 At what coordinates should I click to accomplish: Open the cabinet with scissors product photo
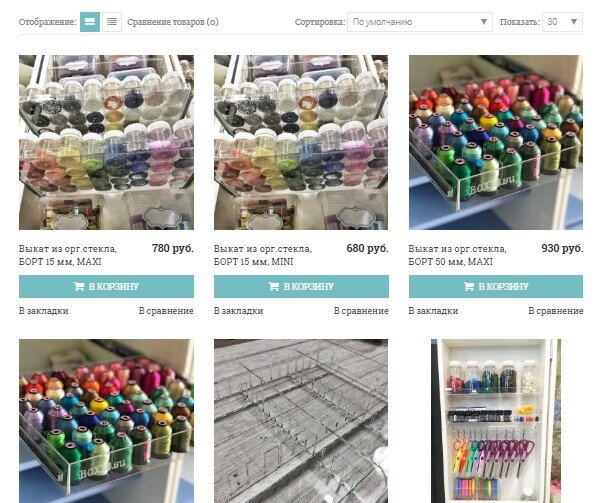click(496, 421)
